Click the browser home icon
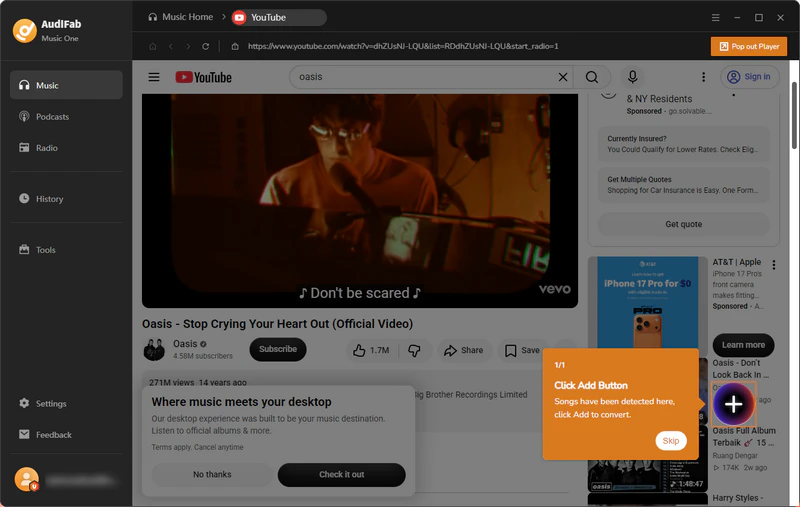 152,46
